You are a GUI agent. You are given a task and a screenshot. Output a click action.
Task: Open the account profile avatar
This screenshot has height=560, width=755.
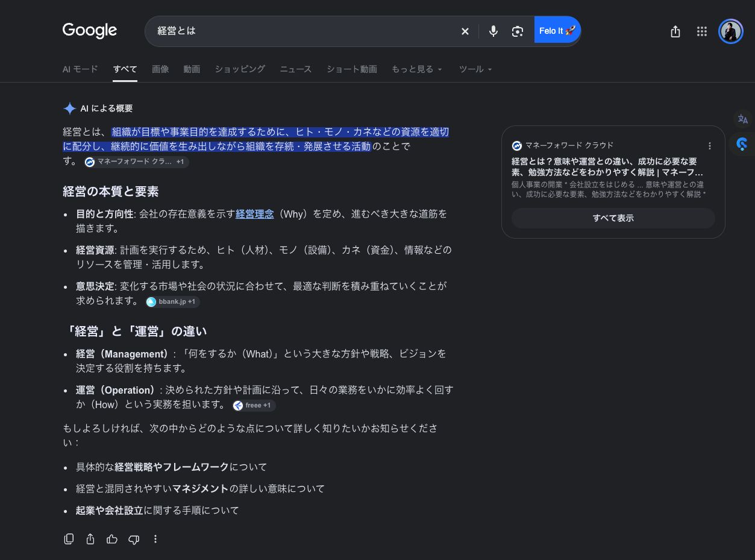(730, 31)
